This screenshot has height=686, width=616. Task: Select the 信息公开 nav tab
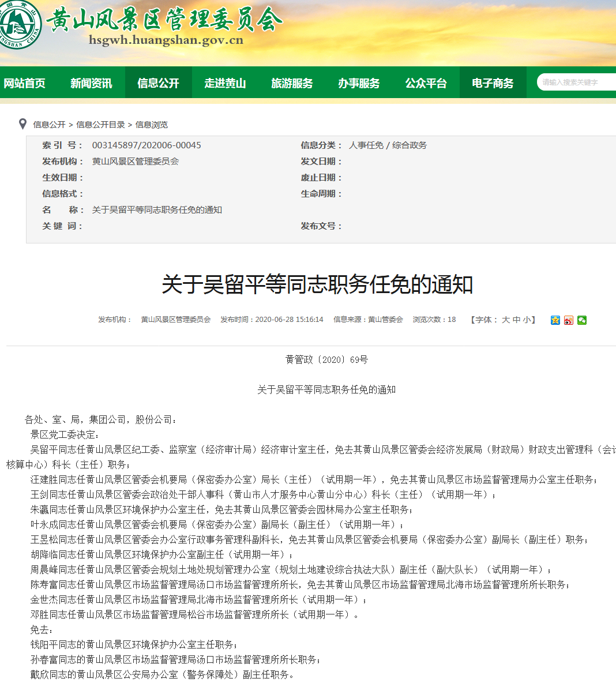[159, 83]
